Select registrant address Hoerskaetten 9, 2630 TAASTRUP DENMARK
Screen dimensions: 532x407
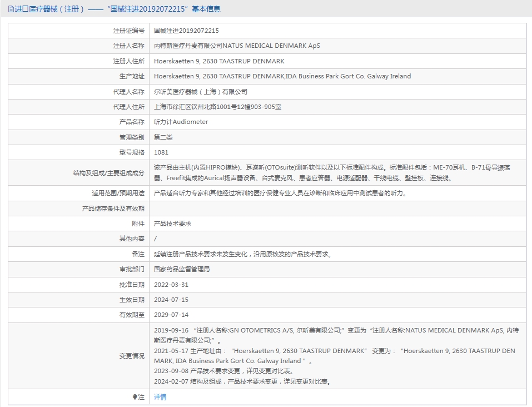pyautogui.click(x=219, y=61)
